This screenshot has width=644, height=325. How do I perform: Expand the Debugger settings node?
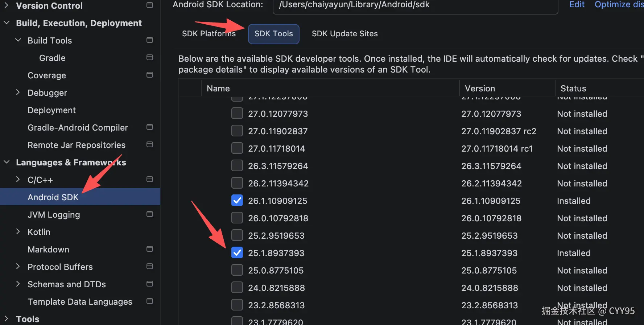point(18,92)
